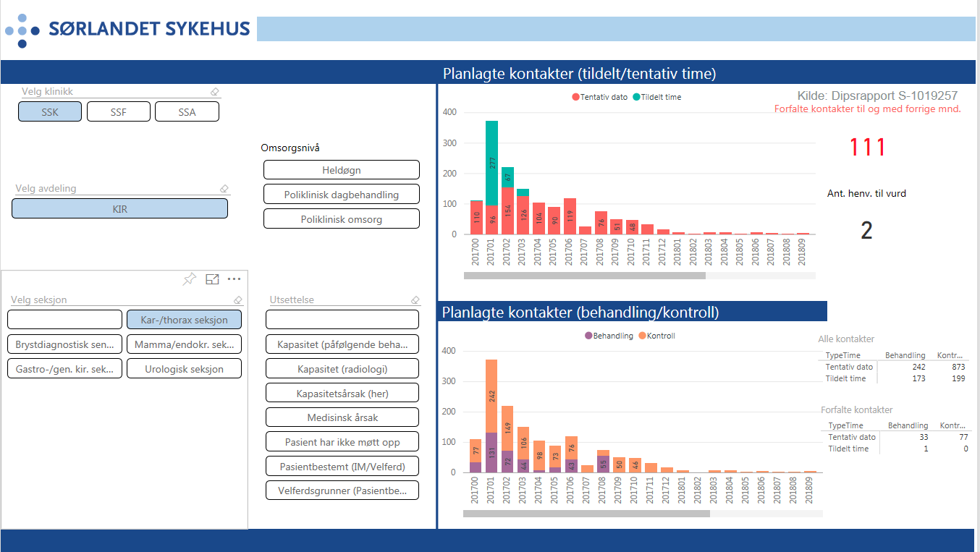
Task: Filter by Pasientbestemt (IM/Velferd)
Action: [x=342, y=466]
